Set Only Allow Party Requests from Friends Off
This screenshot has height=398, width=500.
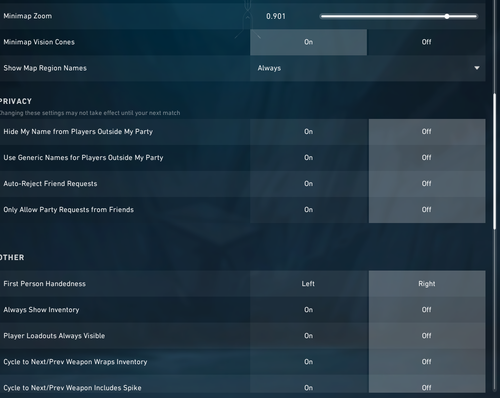[427, 210]
